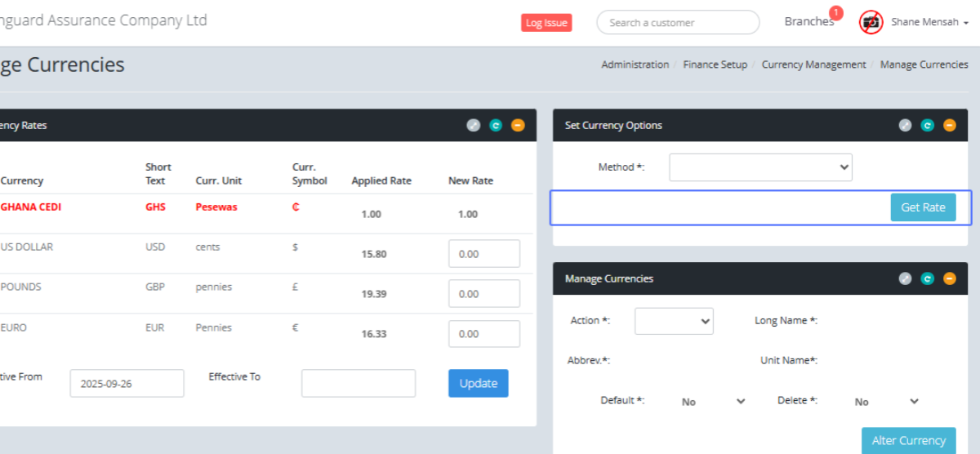
Task: Refresh the Currency Rates panel
Action: click(496, 126)
